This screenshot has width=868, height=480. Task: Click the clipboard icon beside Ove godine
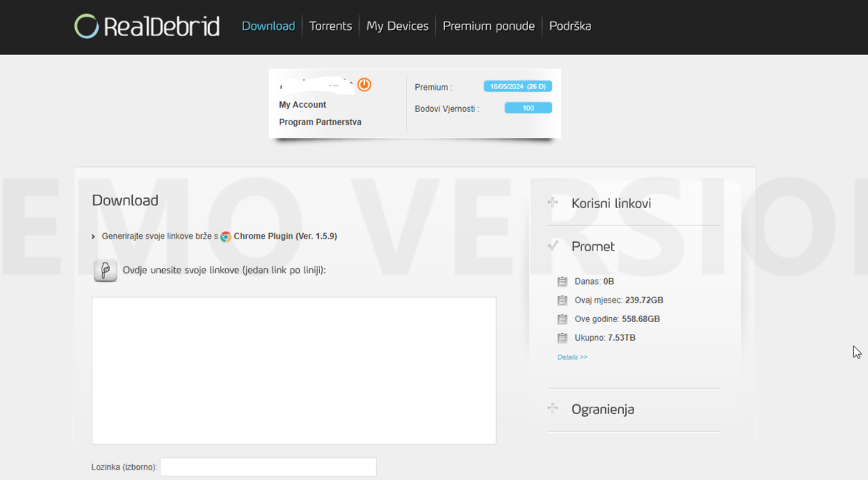coord(563,319)
